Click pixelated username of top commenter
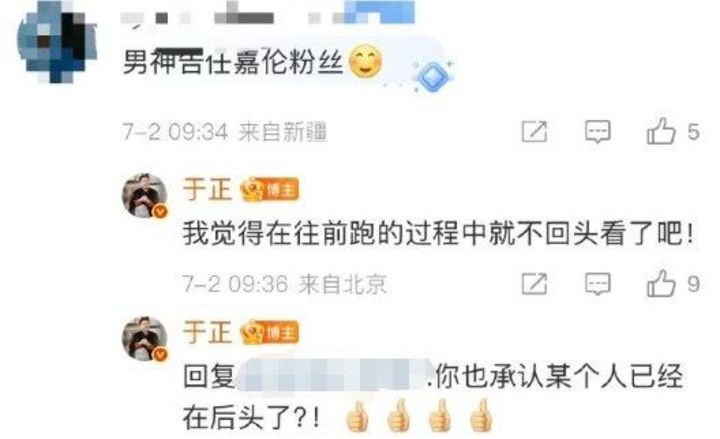Image resolution: width=720 pixels, height=439 pixels. (x=268, y=15)
